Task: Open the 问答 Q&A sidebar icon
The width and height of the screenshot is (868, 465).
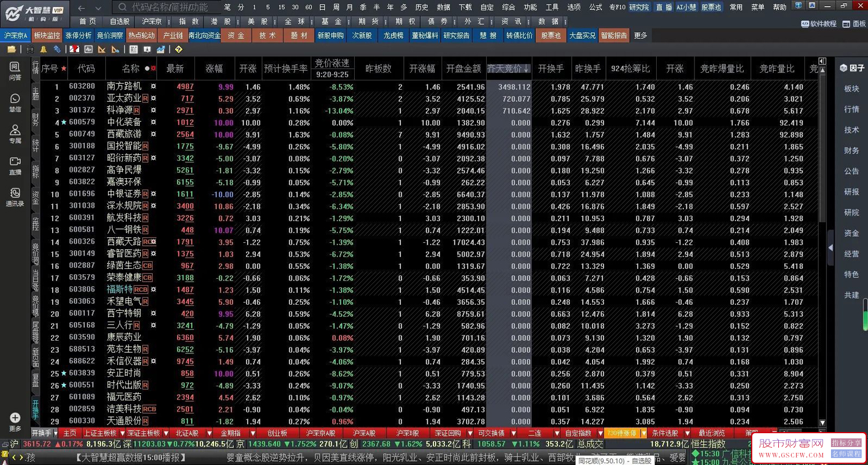Action: click(15, 71)
